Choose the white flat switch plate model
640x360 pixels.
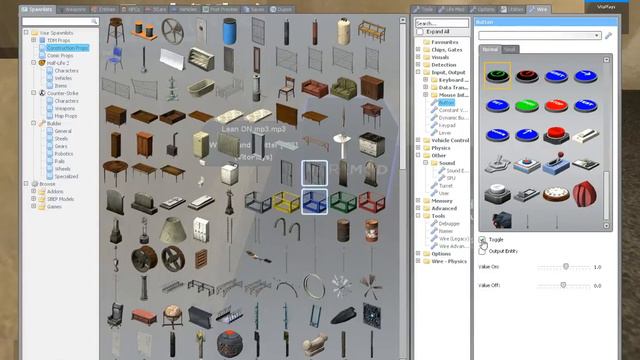[585, 135]
